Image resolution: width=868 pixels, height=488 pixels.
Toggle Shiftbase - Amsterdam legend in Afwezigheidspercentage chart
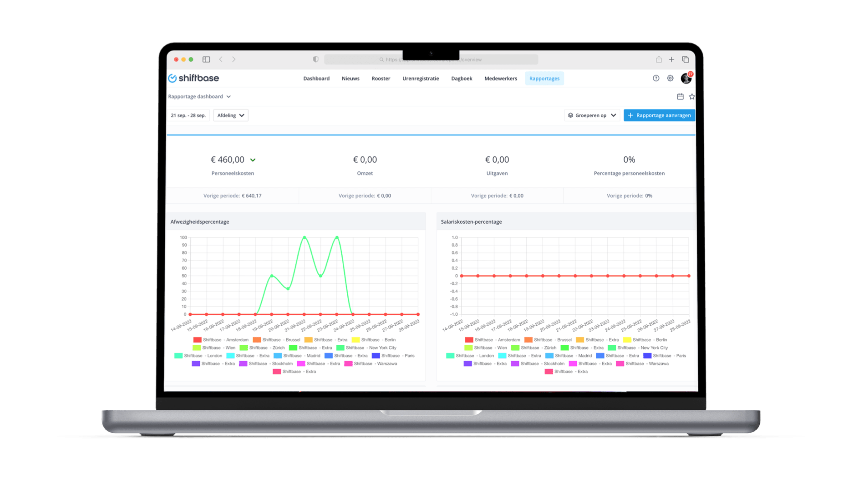coord(221,340)
